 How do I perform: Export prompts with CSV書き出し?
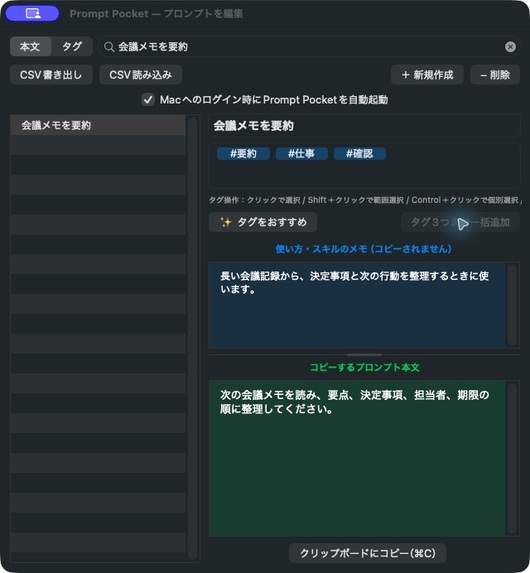point(51,75)
